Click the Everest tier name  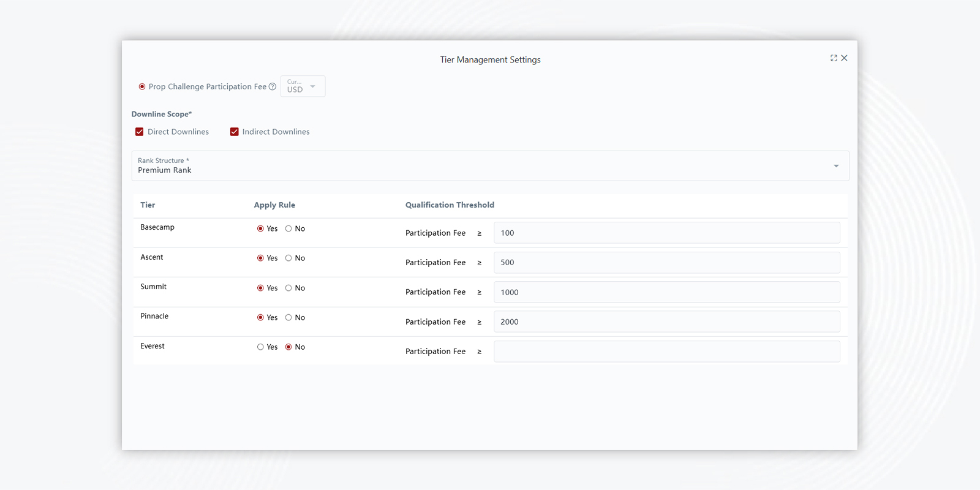click(x=153, y=346)
